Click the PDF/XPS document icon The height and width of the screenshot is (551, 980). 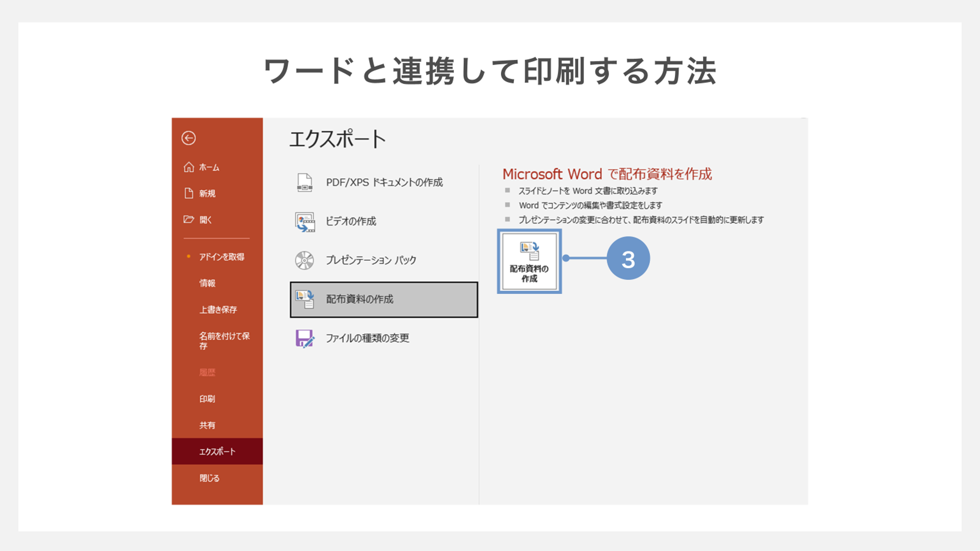click(x=305, y=182)
